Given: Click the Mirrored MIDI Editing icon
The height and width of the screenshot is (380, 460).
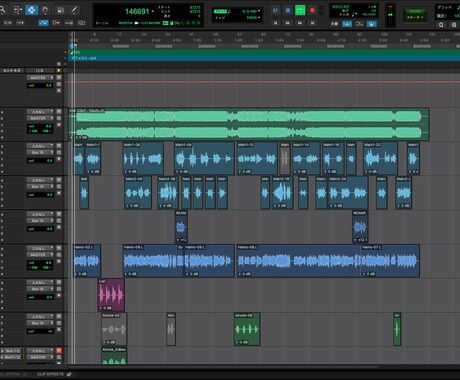Looking at the screenshot, I should 69,23.
